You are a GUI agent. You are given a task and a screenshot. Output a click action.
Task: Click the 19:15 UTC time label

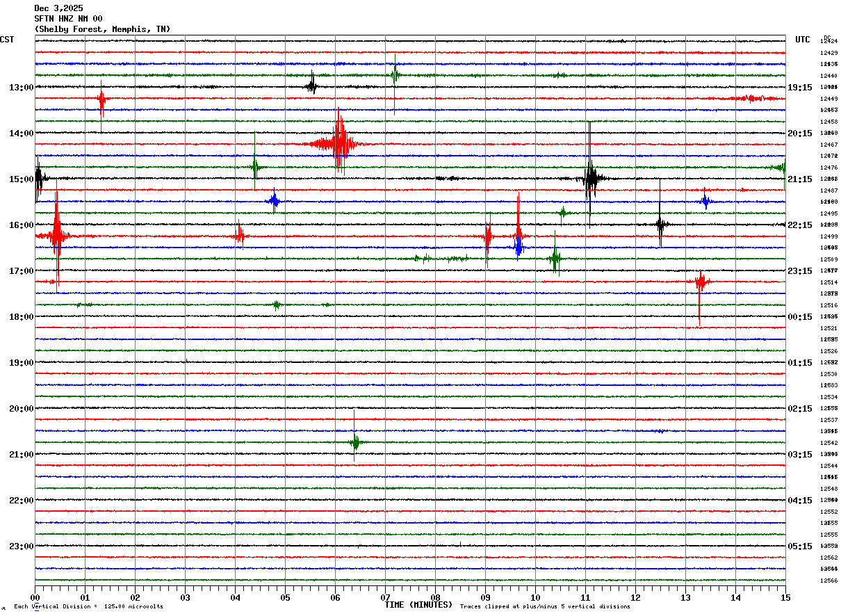(800, 88)
